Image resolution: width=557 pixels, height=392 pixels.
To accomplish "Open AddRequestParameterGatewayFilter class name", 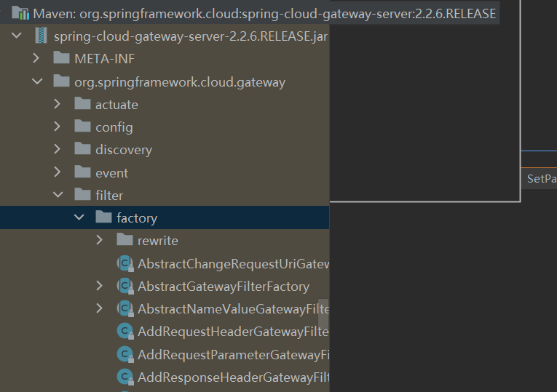I will pos(234,355).
